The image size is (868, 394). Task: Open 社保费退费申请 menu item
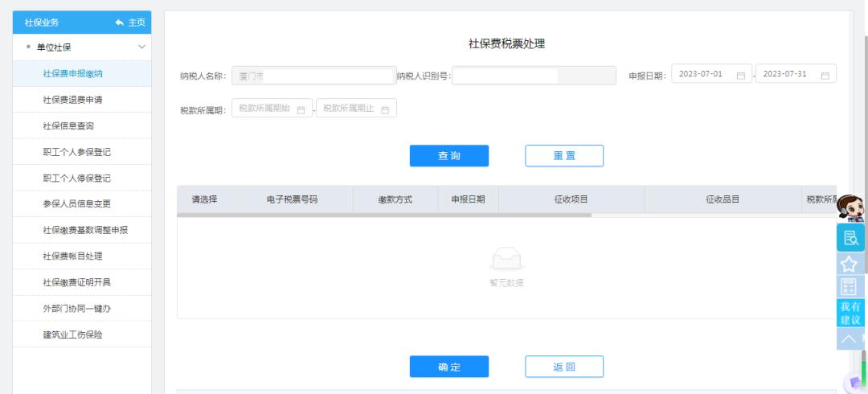click(82, 100)
